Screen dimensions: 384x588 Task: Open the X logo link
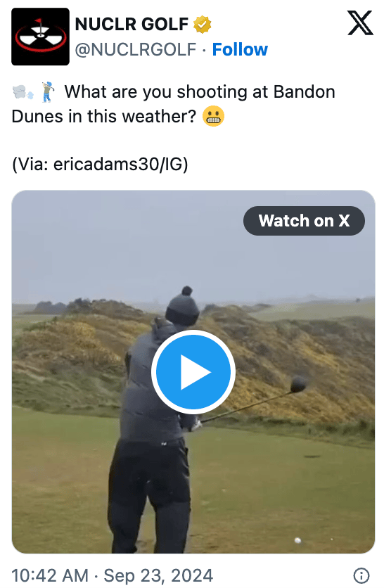point(360,23)
